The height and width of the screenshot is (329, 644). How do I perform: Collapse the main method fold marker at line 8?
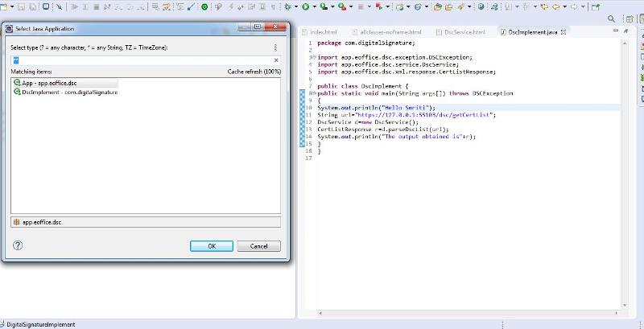314,93
